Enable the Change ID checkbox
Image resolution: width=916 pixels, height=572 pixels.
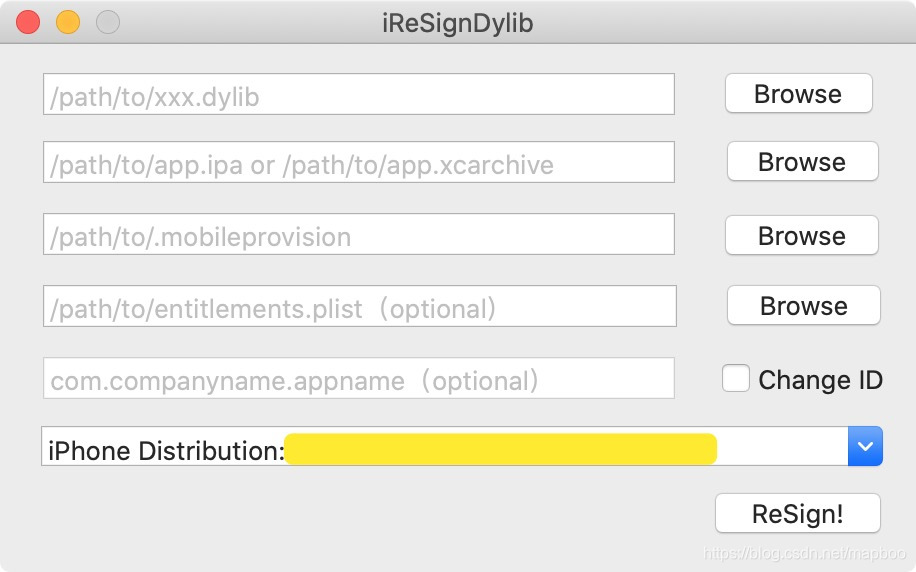735,378
